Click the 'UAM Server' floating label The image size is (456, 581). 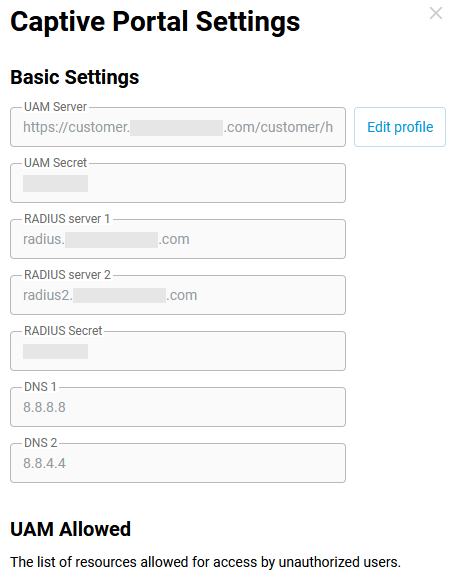tap(55, 107)
